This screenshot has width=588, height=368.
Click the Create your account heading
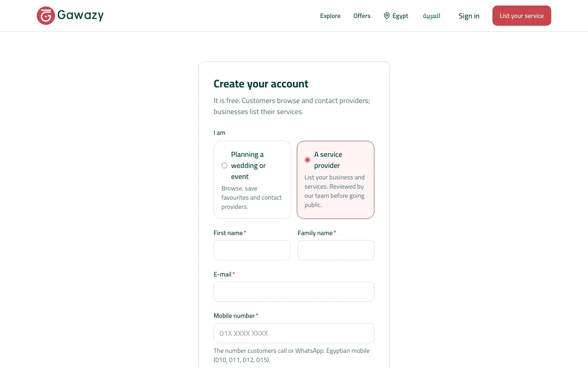(x=261, y=84)
